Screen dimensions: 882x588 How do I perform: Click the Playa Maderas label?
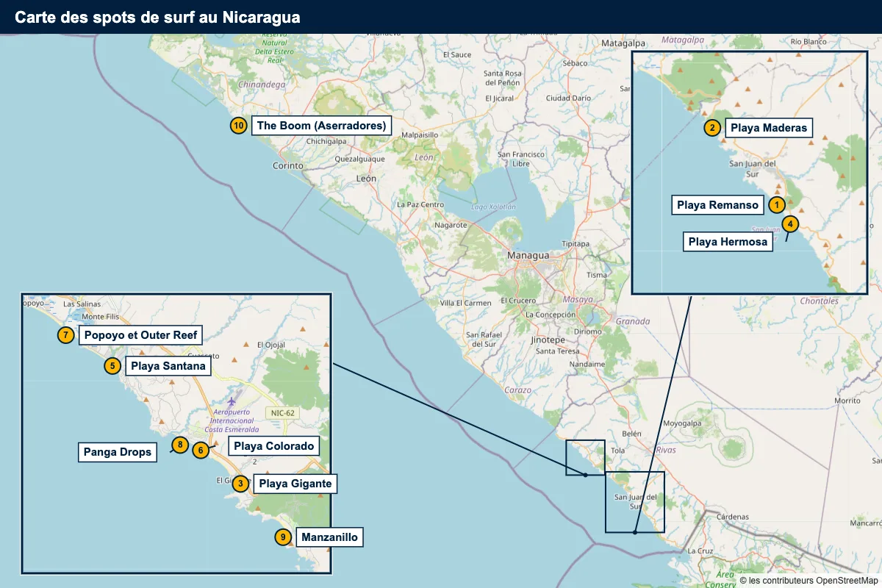(x=769, y=128)
